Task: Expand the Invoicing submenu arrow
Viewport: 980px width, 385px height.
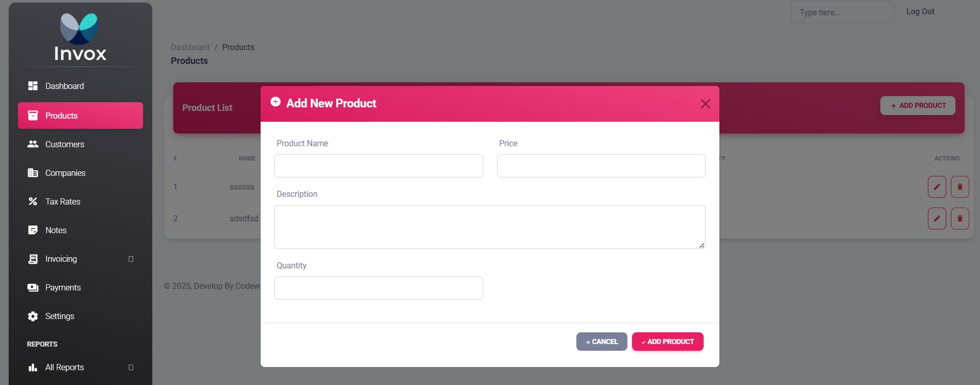Action: pos(131,259)
